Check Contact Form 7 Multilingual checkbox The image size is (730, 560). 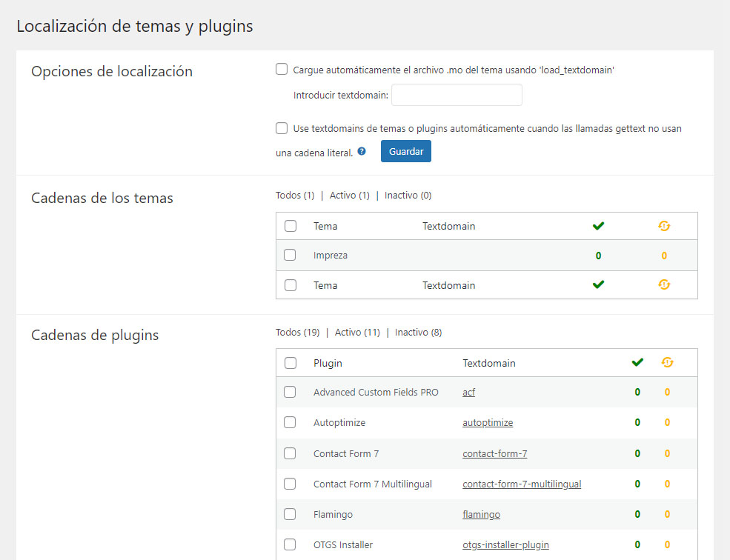point(290,484)
